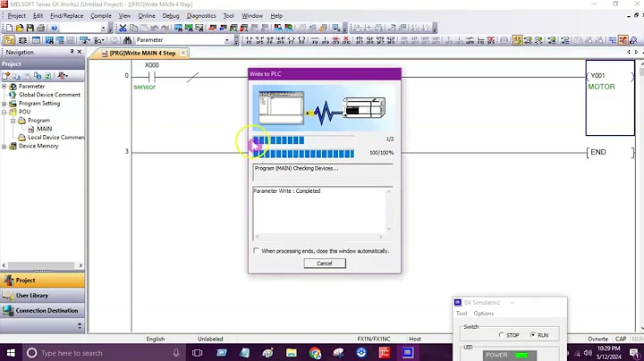The width and height of the screenshot is (644, 361).
Task: Click the Properties info icon in Project toolbar
Action: [38, 76]
